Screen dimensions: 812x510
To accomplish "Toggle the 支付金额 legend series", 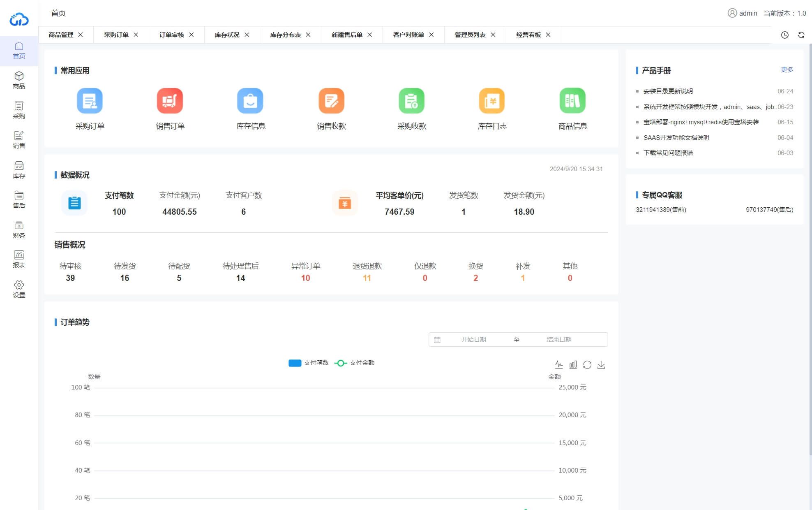I will 355,363.
